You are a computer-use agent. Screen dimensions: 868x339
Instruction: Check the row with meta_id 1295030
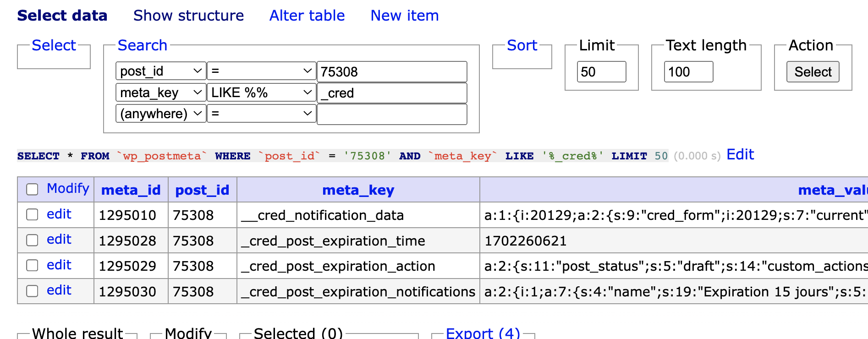tap(32, 291)
